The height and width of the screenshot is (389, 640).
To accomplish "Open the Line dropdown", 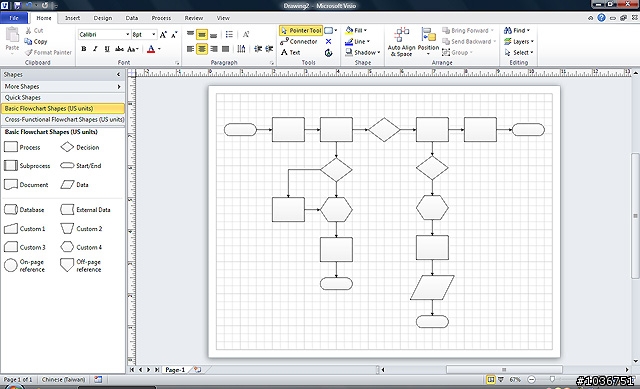I will point(357,42).
